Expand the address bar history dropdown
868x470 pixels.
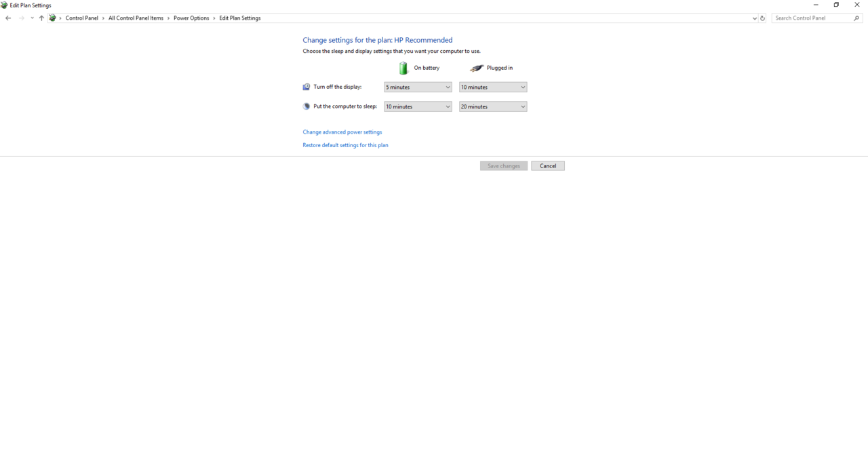[x=755, y=18]
